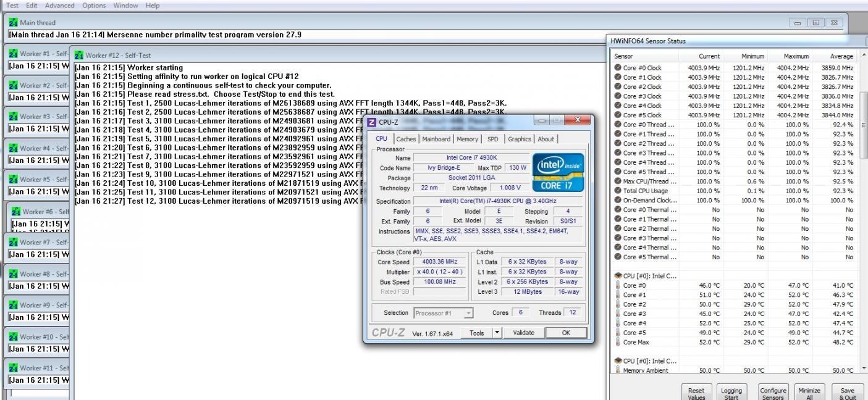This screenshot has height=400, width=868.
Task: Switch to CPU-Z Mainboard tab
Action: pyautogui.click(x=436, y=139)
